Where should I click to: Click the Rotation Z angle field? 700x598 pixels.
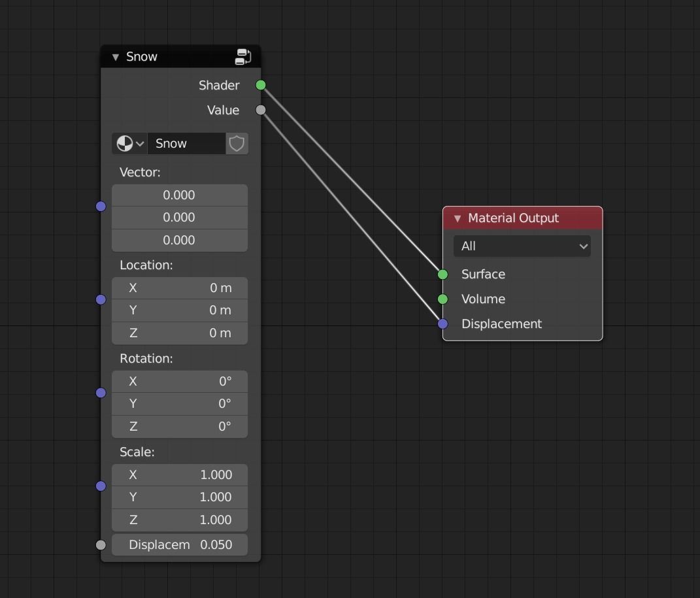tap(180, 426)
